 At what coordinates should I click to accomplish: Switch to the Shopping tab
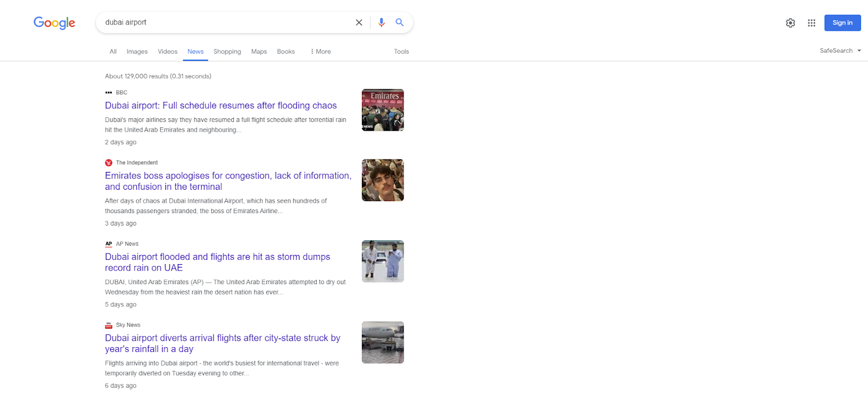point(227,52)
